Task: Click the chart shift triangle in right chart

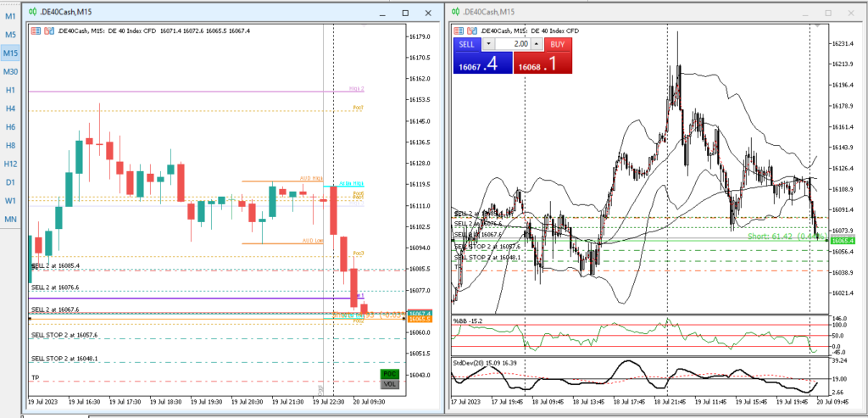Action: tap(816, 25)
